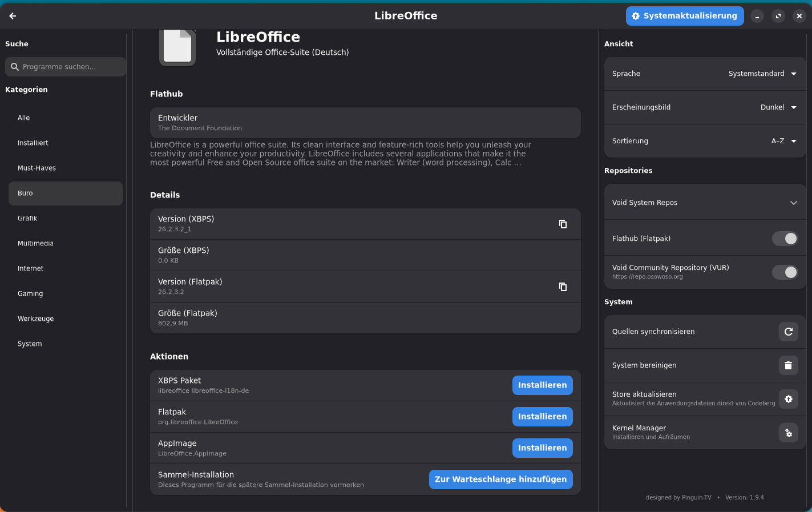Click the Version (XBPS) label
Image resolution: width=812 pixels, height=512 pixels.
coord(186,219)
